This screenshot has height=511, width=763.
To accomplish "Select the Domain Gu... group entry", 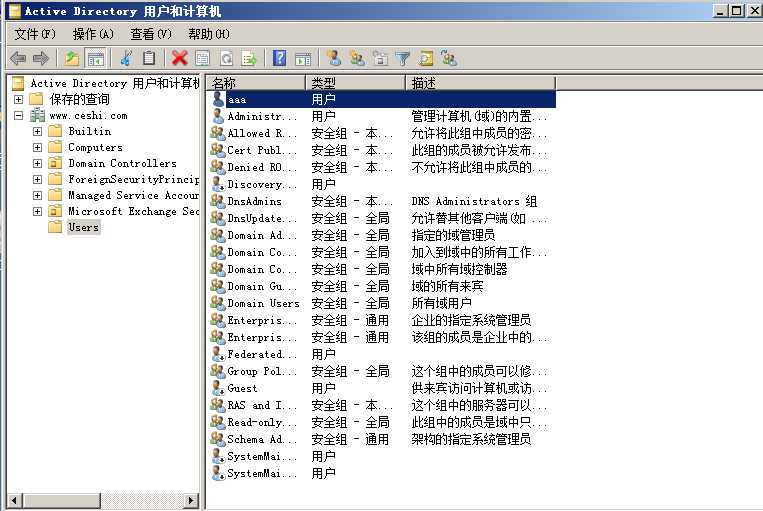I will coord(262,287).
